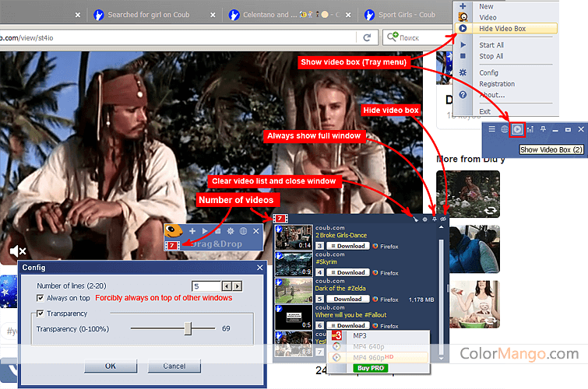
Task: Click the filmstrip count icon in video box header
Action: click(x=280, y=218)
